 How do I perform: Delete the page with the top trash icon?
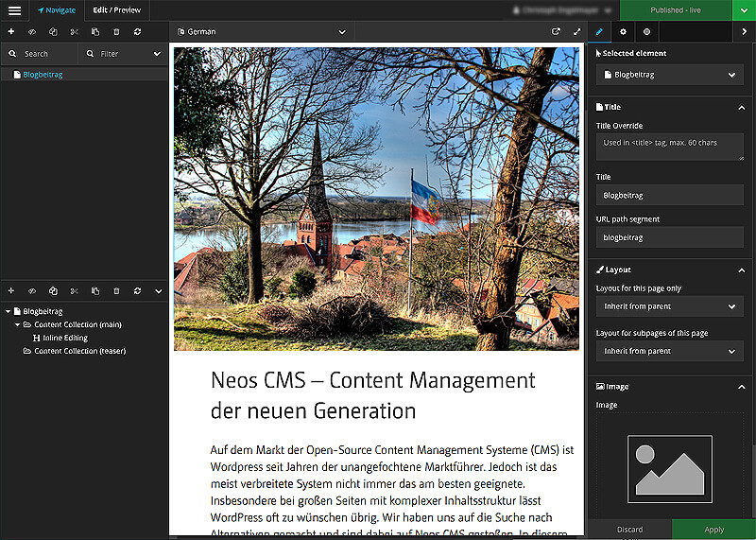click(116, 32)
